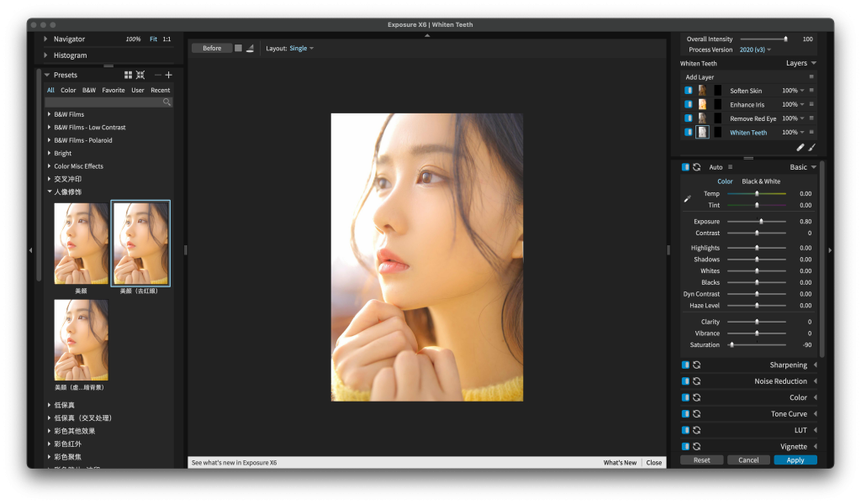Switch to Black & White mode
This screenshot has width=861, height=504.
tap(760, 181)
